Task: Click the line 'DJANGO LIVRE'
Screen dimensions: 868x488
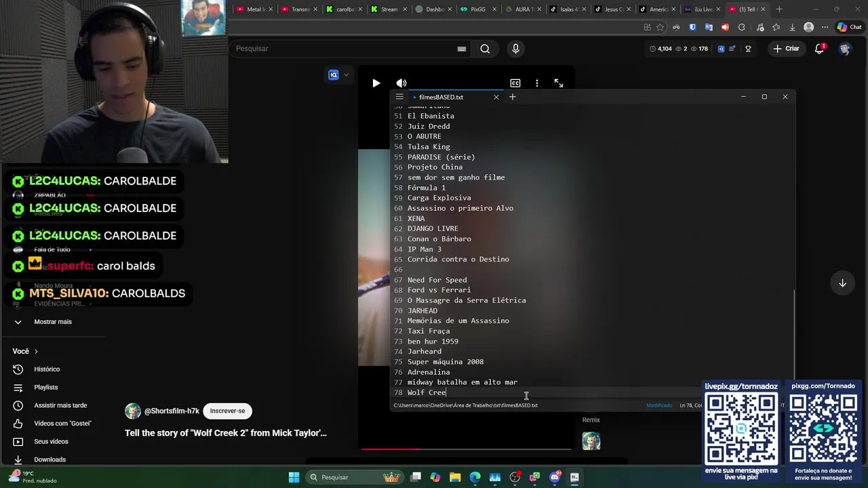Action: point(433,228)
